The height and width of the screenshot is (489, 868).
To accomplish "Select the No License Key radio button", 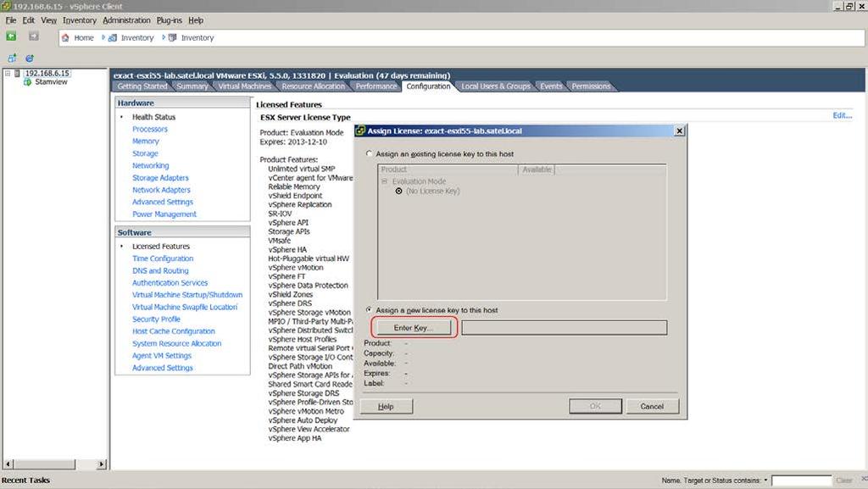I will 398,191.
